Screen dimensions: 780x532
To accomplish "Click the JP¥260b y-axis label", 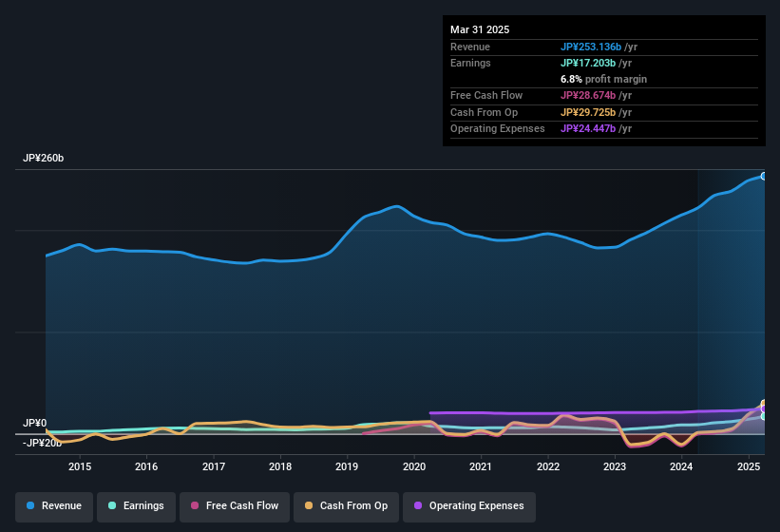I will pos(44,158).
